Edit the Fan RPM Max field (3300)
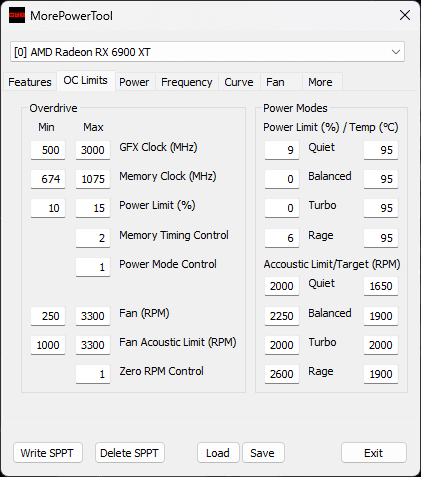Screen dimensions: 421x477 coord(93,316)
